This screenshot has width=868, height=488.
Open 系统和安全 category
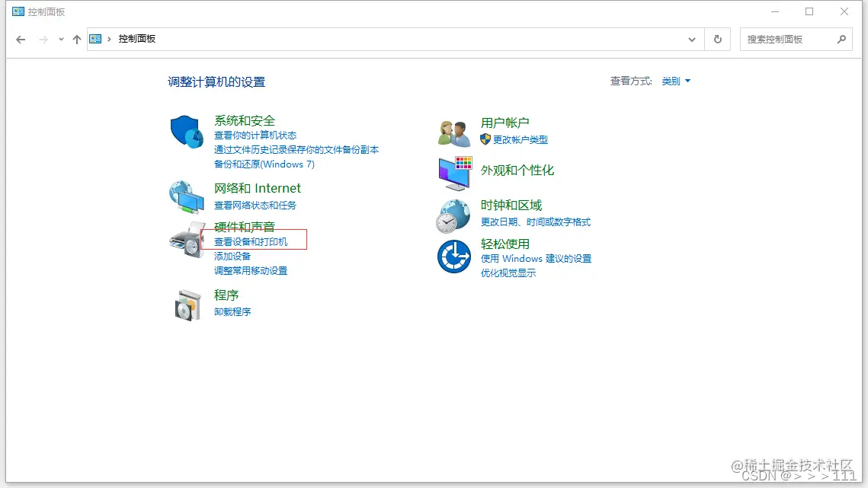[245, 120]
